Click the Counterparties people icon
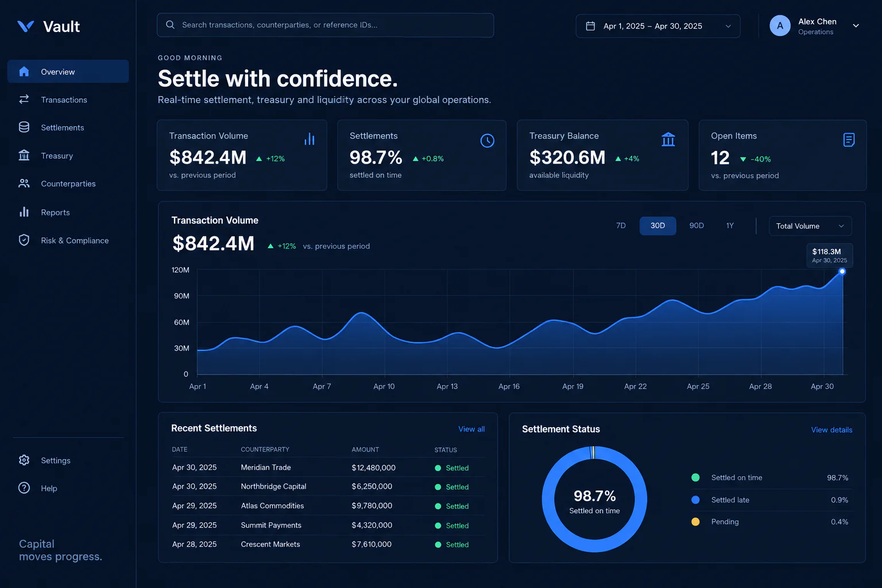 click(24, 184)
